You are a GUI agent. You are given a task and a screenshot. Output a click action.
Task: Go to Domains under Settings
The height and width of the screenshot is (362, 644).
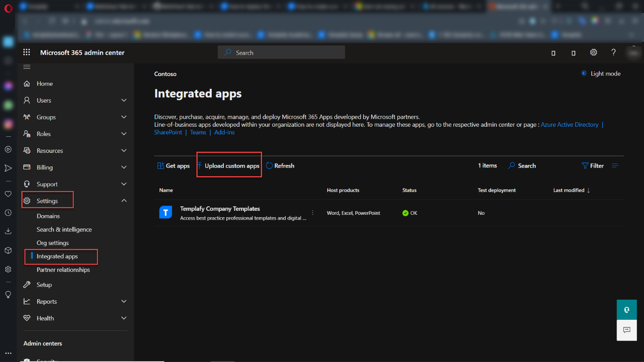pos(48,216)
